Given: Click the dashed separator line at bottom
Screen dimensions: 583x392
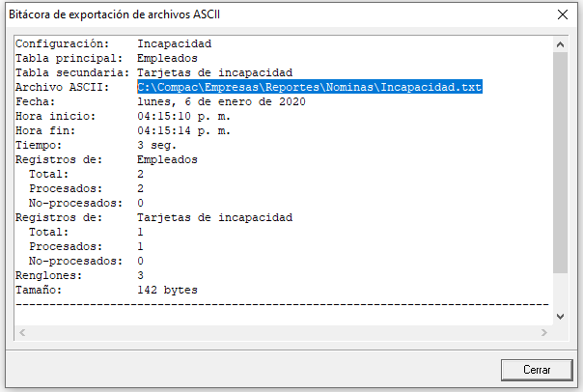Looking at the screenshot, I should point(280,303).
